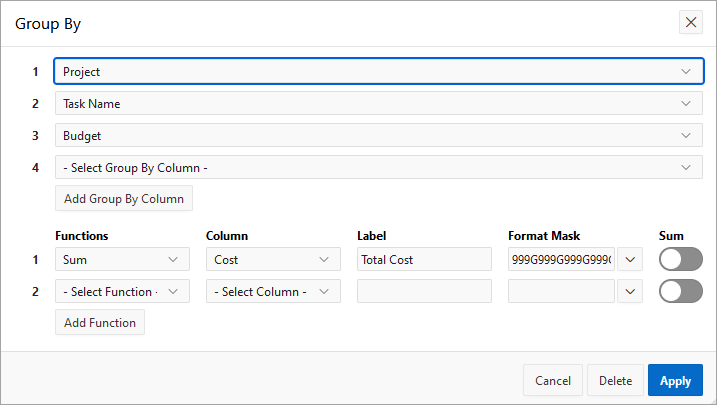Click the empty label field in row 2
Viewport: 717px width, 405px height.
click(x=424, y=291)
